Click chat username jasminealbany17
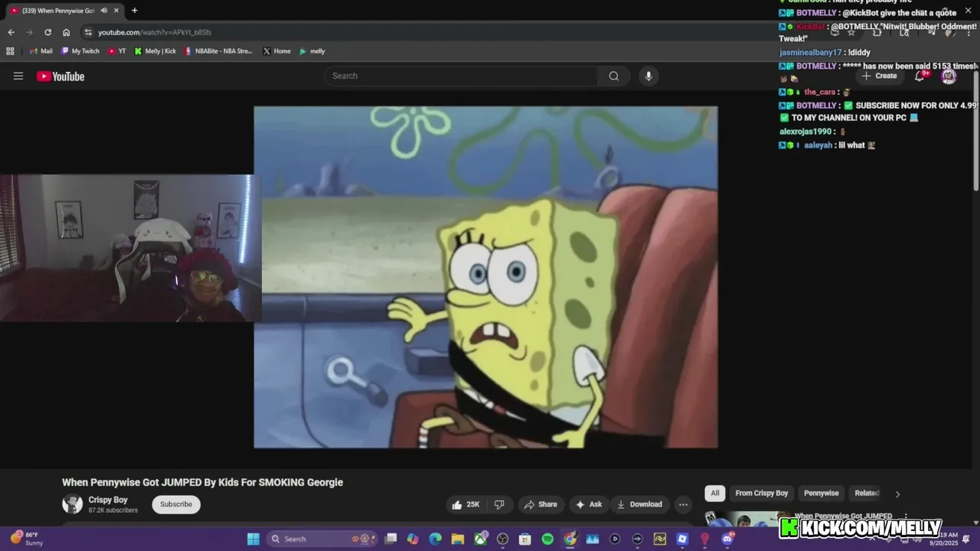Screen dimensions: 980x551 tap(810, 53)
